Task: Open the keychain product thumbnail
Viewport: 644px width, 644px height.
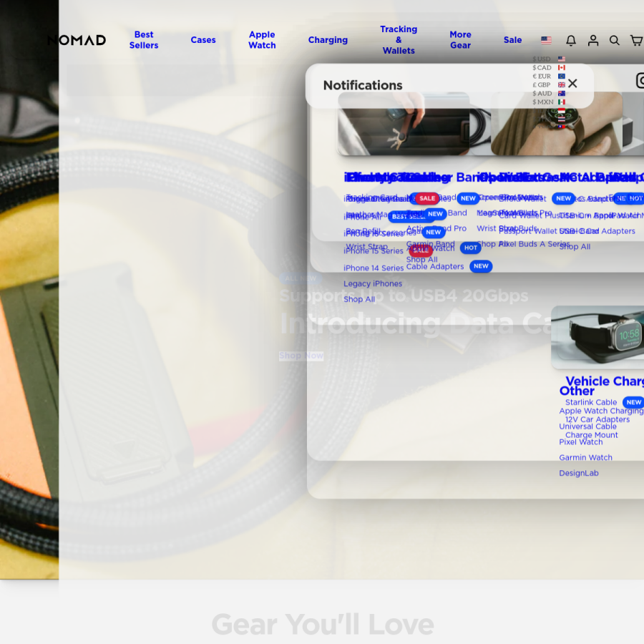Action: coord(404,124)
